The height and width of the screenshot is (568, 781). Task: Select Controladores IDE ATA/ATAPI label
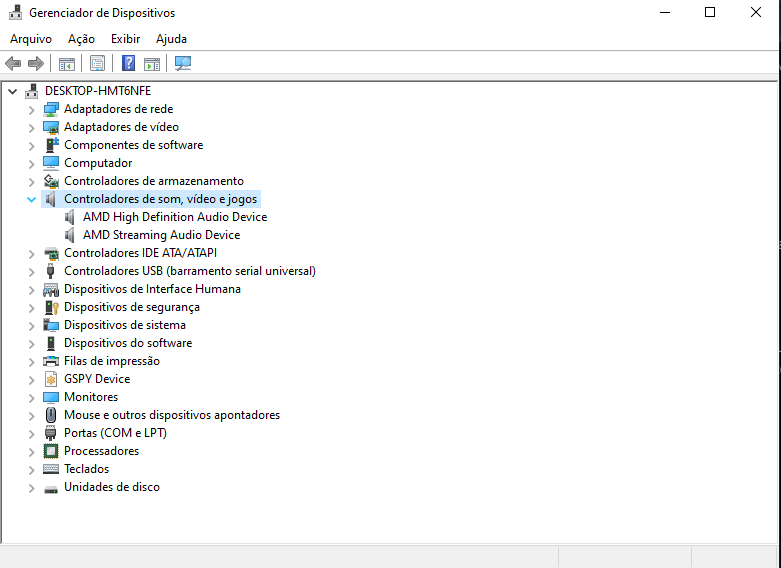tap(140, 253)
